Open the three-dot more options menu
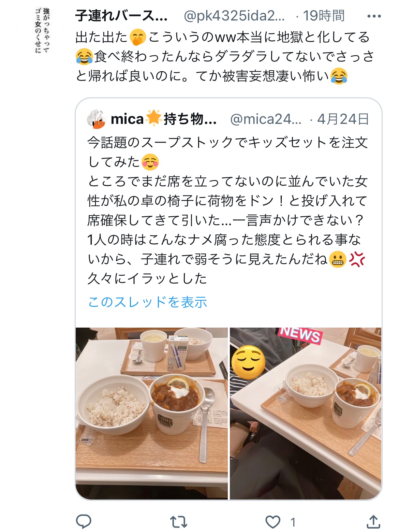This screenshot has height=532, width=399. tap(374, 16)
